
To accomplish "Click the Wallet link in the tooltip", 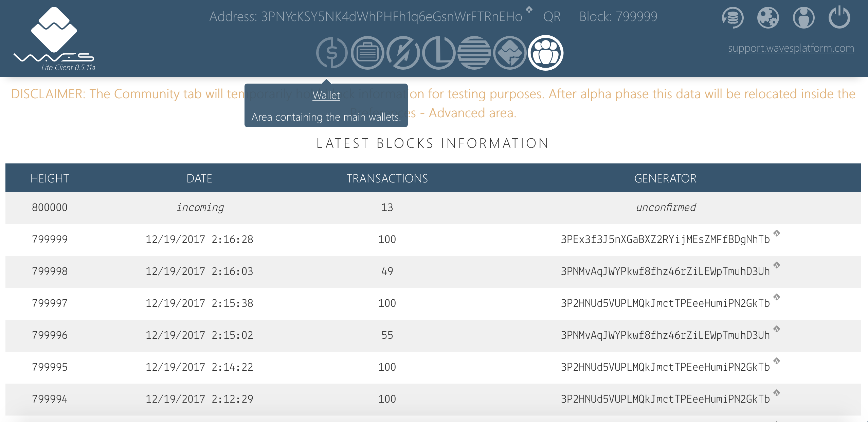I will (x=326, y=95).
